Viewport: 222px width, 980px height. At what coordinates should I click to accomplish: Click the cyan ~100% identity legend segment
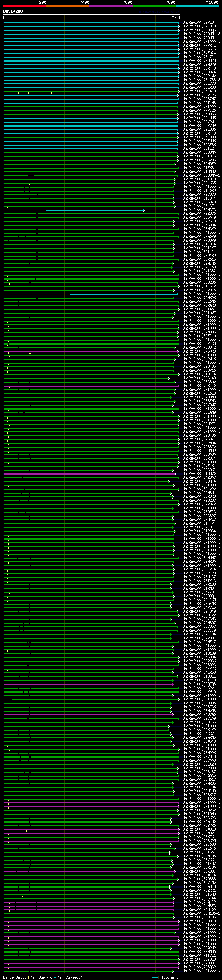click(197, 6)
